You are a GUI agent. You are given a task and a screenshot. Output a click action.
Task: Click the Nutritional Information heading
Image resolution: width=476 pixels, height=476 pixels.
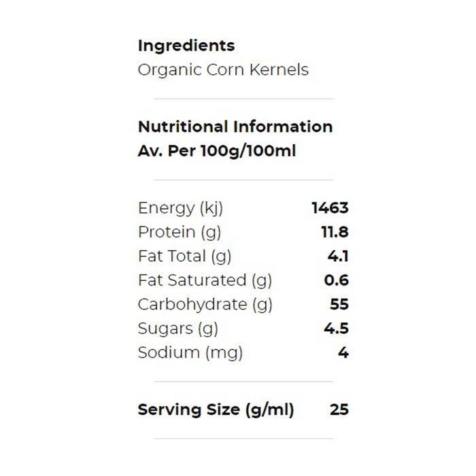(235, 126)
